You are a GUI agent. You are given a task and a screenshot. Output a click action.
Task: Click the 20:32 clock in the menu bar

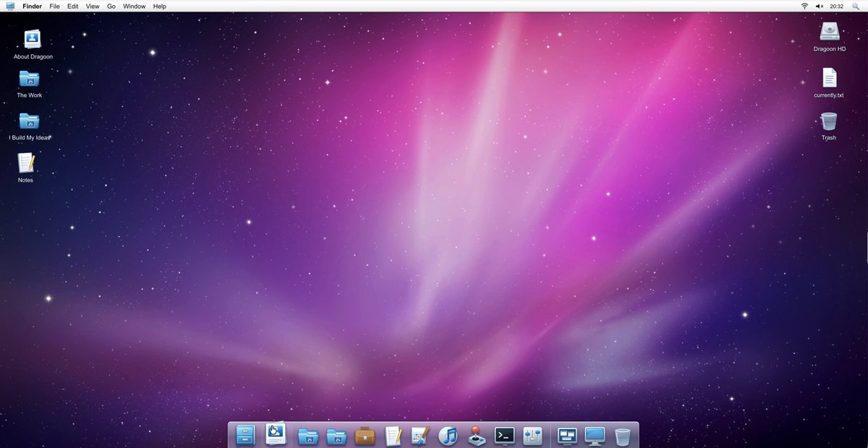(x=837, y=7)
